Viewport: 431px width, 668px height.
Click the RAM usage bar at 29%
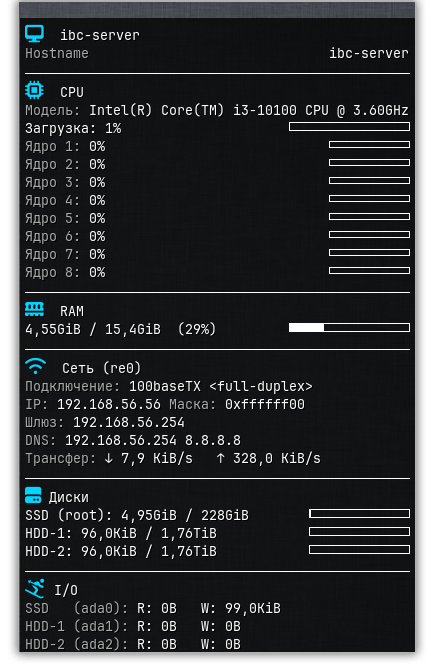(x=349, y=328)
